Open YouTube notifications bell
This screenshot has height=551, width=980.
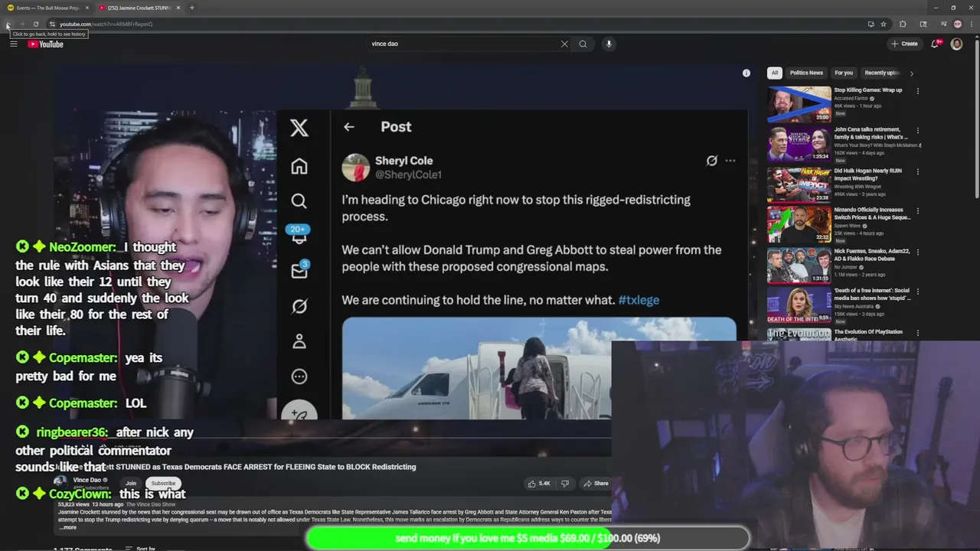click(935, 44)
